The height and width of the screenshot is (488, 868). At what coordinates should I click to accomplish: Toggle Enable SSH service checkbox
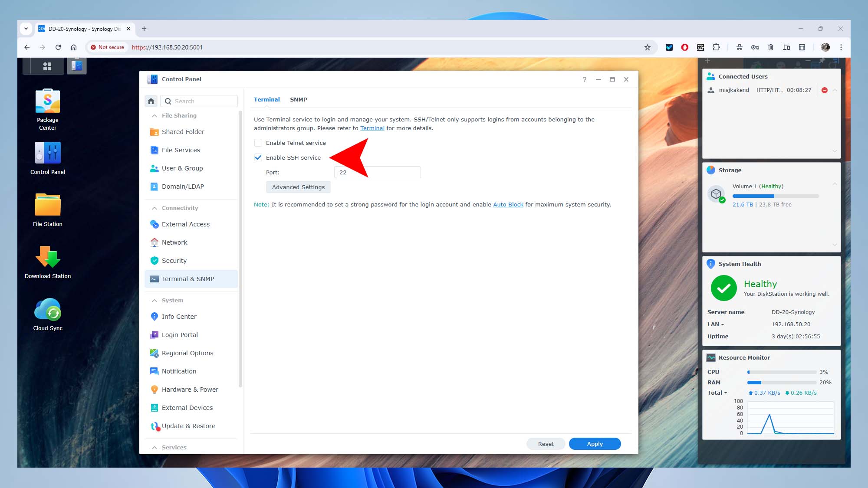[x=258, y=157]
